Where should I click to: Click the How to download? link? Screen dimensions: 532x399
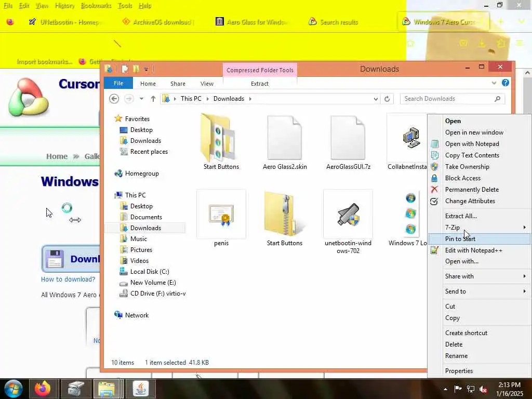click(x=68, y=279)
